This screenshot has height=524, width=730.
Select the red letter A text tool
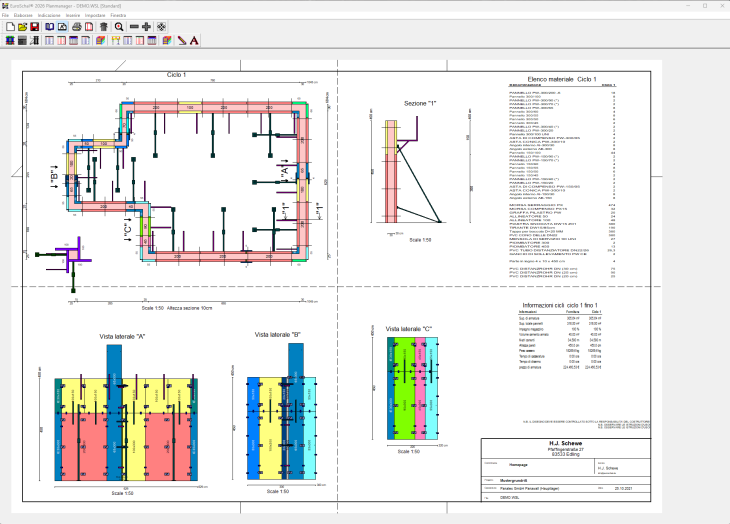(194, 40)
